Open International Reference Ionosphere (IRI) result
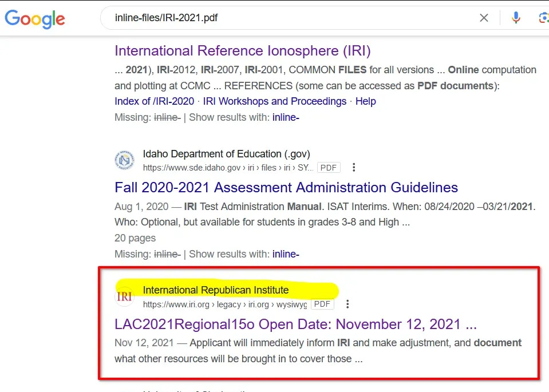 pyautogui.click(x=243, y=51)
